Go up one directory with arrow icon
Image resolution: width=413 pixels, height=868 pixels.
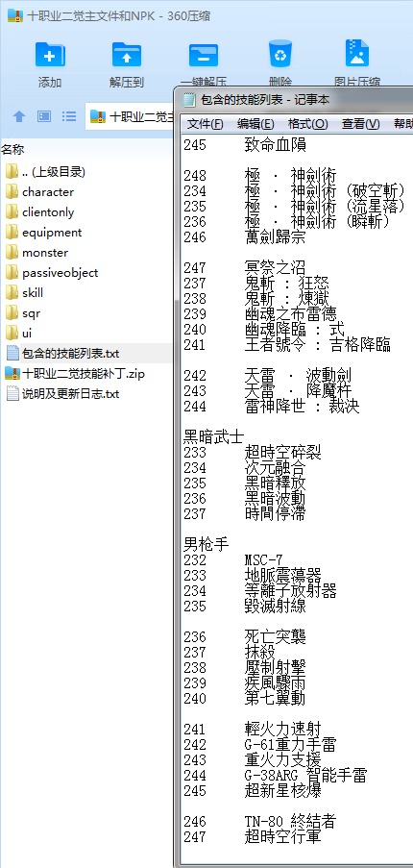pos(19,116)
